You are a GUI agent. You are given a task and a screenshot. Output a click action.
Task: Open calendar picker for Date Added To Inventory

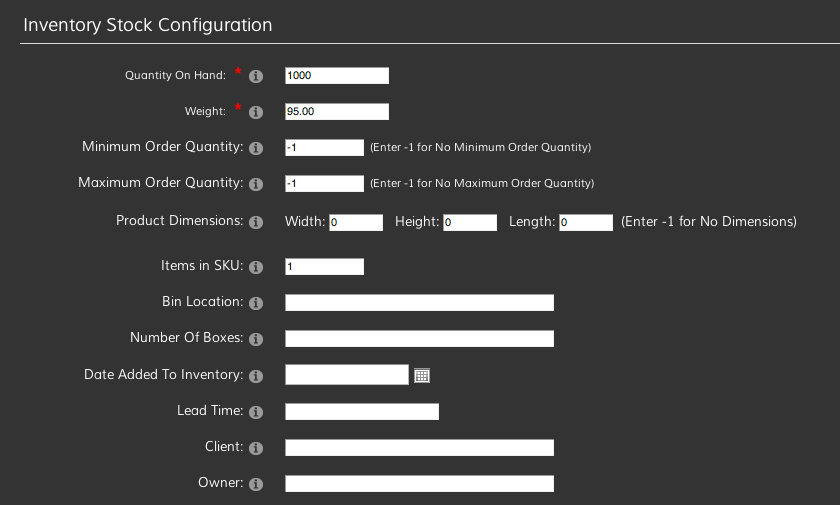coord(422,376)
